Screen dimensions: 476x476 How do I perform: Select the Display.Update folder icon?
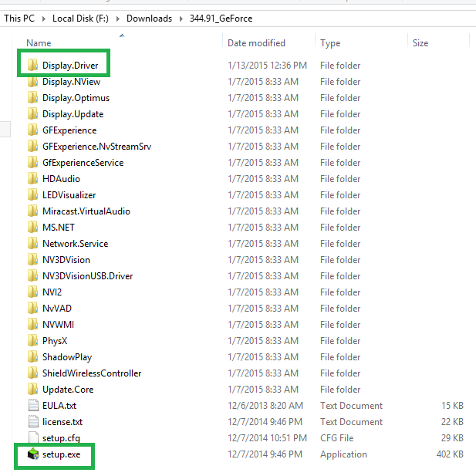(x=32, y=113)
